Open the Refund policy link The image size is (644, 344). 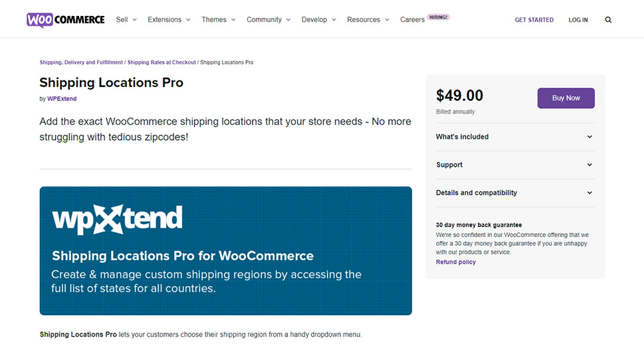[456, 262]
